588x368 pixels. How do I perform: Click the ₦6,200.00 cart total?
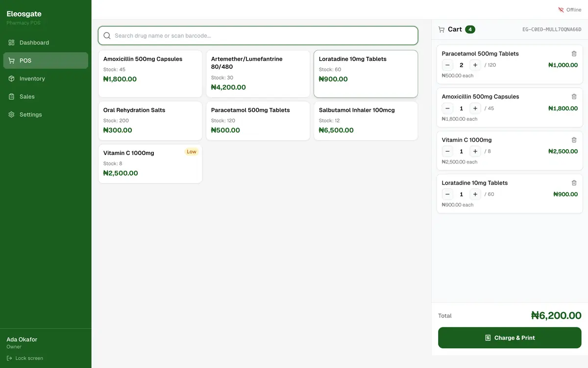(x=556, y=315)
